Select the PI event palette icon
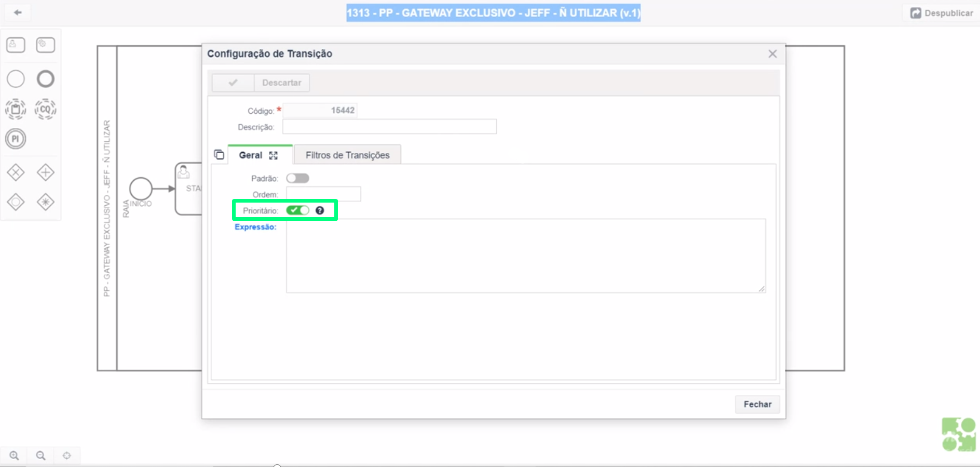This screenshot has height=467, width=980. tap(16, 139)
